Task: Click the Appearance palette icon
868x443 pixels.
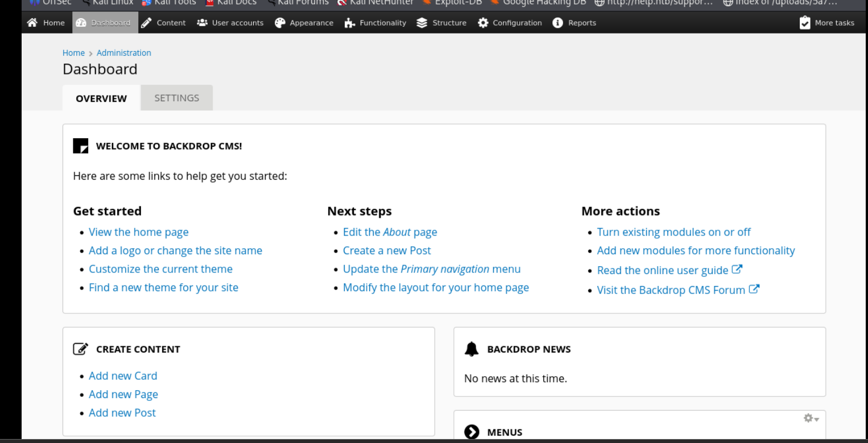Action: pos(280,23)
